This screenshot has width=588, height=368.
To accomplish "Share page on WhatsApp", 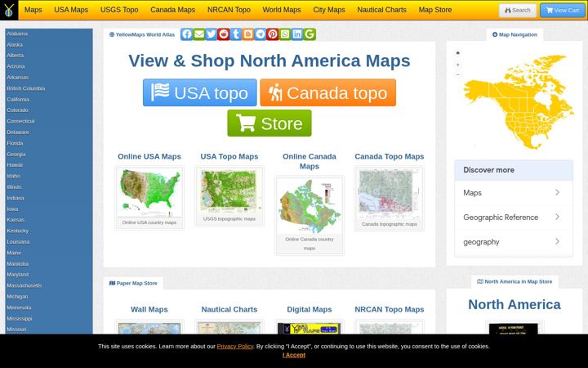I will 285,34.
